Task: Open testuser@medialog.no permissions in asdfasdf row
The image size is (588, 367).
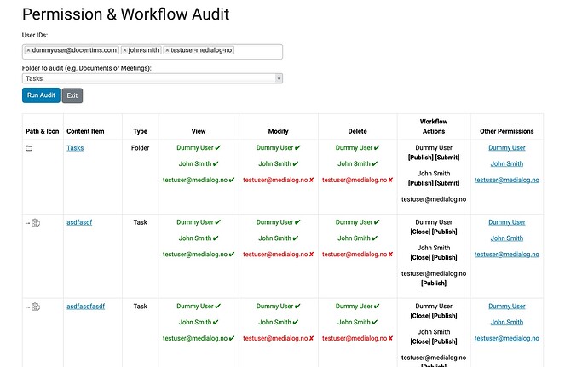Action: pos(507,255)
